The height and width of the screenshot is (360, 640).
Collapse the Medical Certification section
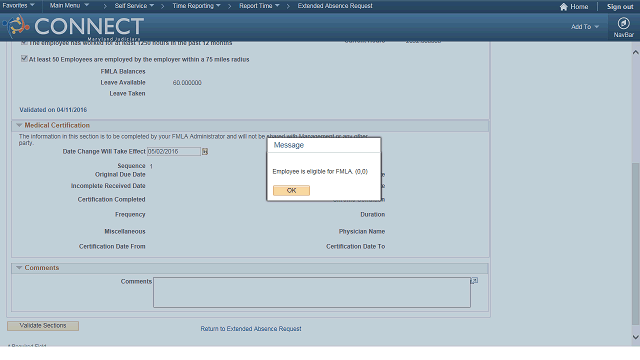click(19, 125)
